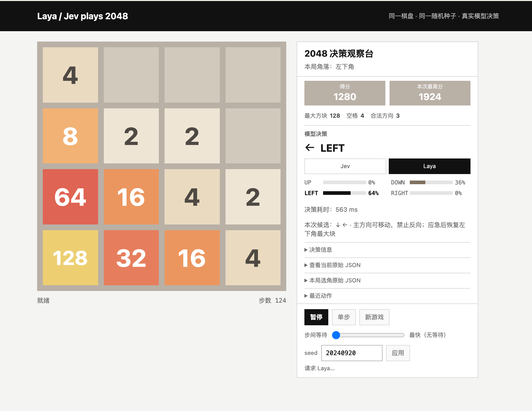Viewport: 532px width, 411px height.
Task: Expand the 最近动作 section
Action: pyautogui.click(x=387, y=296)
